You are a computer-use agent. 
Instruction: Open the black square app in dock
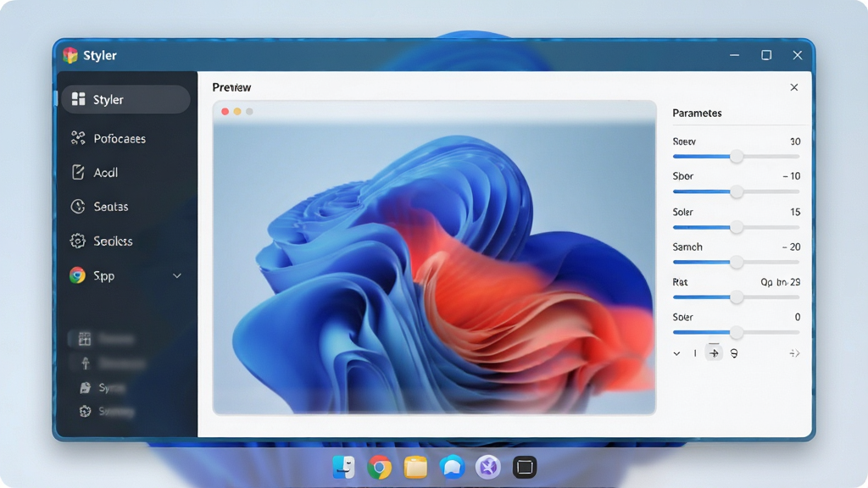coord(524,468)
